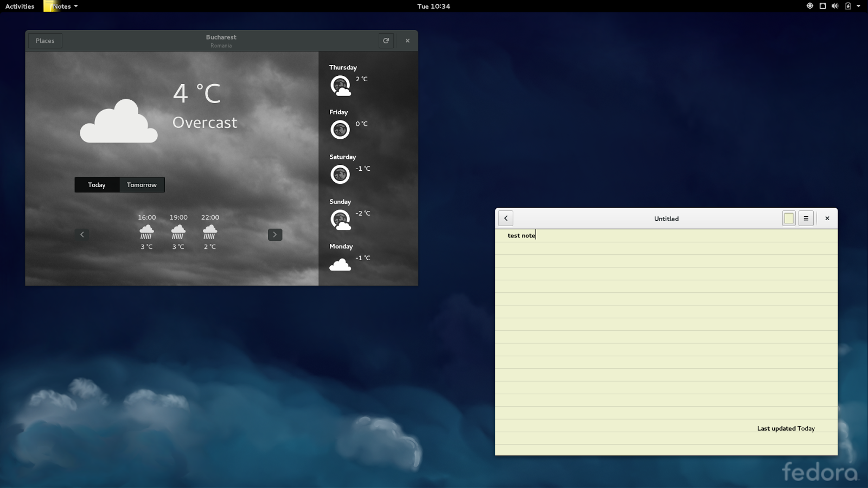This screenshot has height=488, width=868.
Task: Open the Notes app menu (hamburger icon)
Action: coord(806,218)
